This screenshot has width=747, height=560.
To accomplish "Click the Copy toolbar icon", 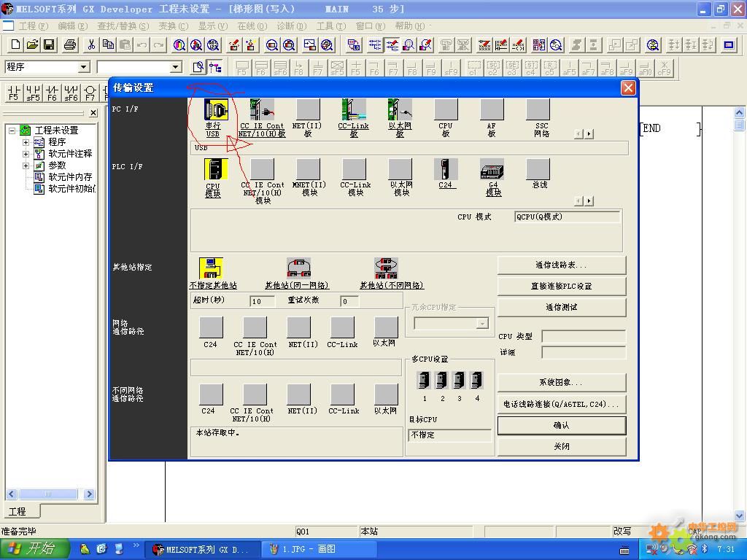I will click(108, 44).
